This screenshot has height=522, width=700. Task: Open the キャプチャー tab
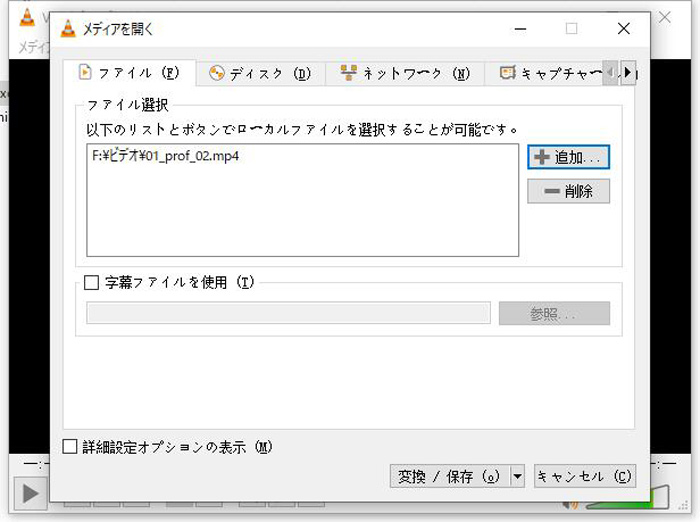click(544, 74)
